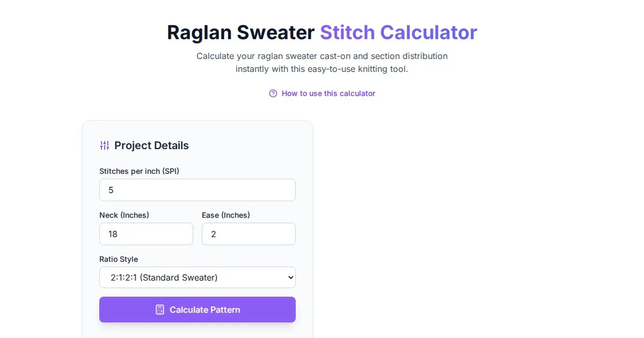Click the Ease (Inches) label
Image resolution: width=644 pixels, height=338 pixels.
point(226,215)
